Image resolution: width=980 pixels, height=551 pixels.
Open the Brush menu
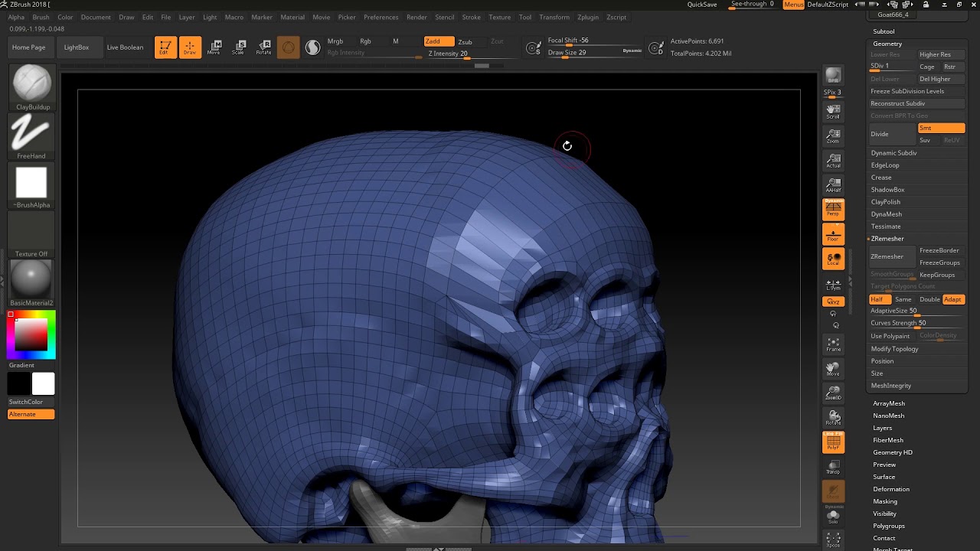pyautogui.click(x=41, y=17)
